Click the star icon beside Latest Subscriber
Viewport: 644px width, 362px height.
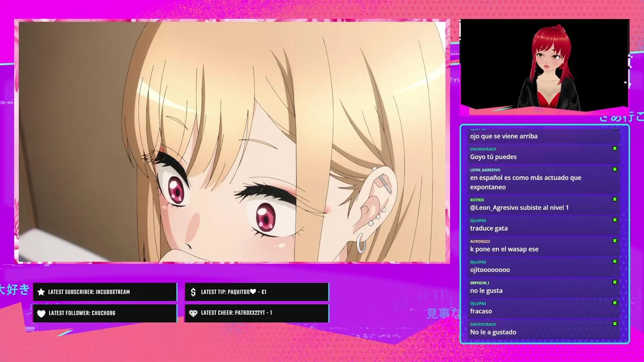tap(41, 292)
